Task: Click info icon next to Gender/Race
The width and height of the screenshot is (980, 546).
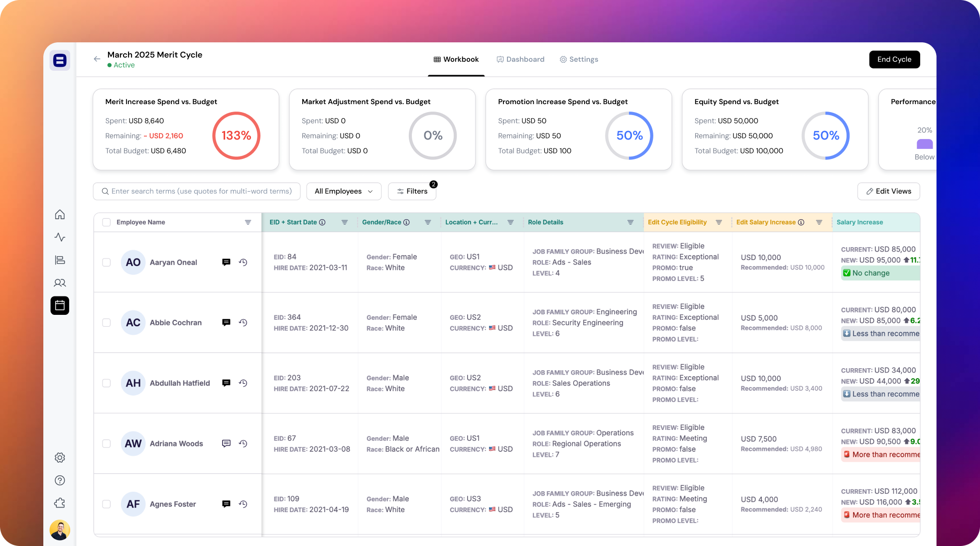Action: tap(407, 222)
